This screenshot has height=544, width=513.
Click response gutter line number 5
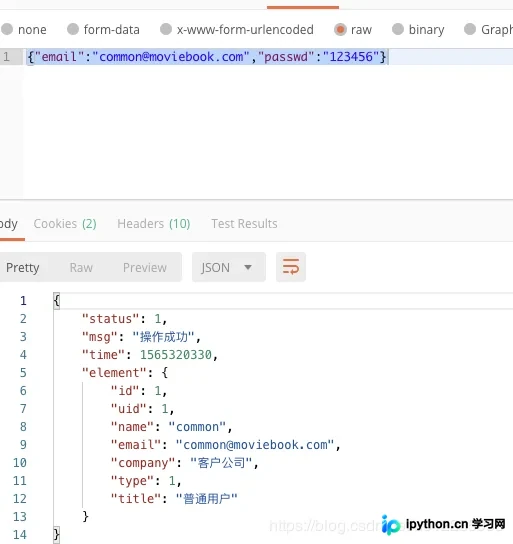pos(23,373)
